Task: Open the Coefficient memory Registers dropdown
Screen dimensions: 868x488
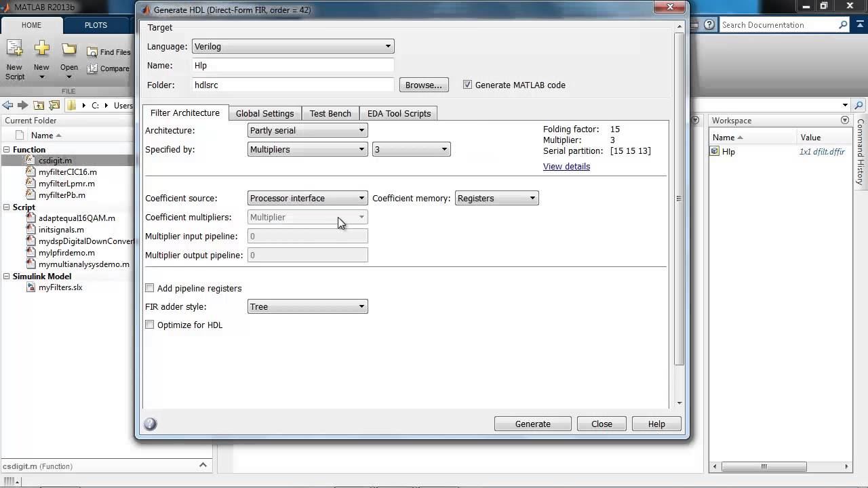Action: pos(497,198)
